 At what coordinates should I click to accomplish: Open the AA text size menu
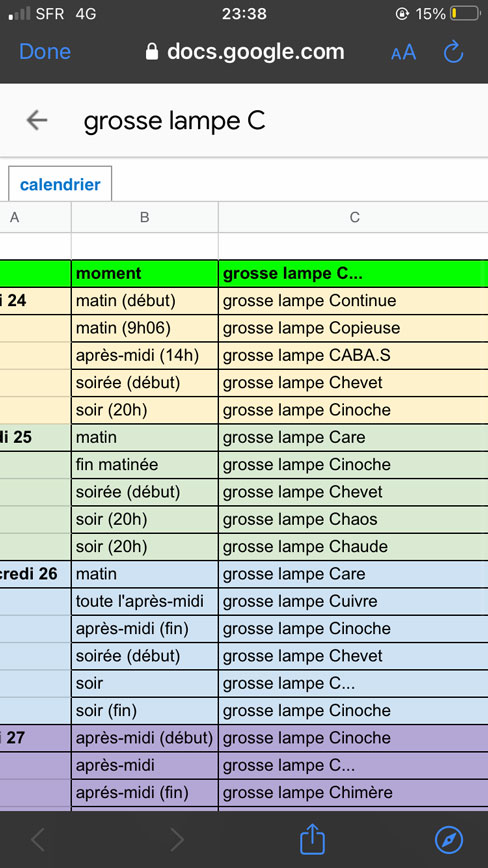[403, 53]
